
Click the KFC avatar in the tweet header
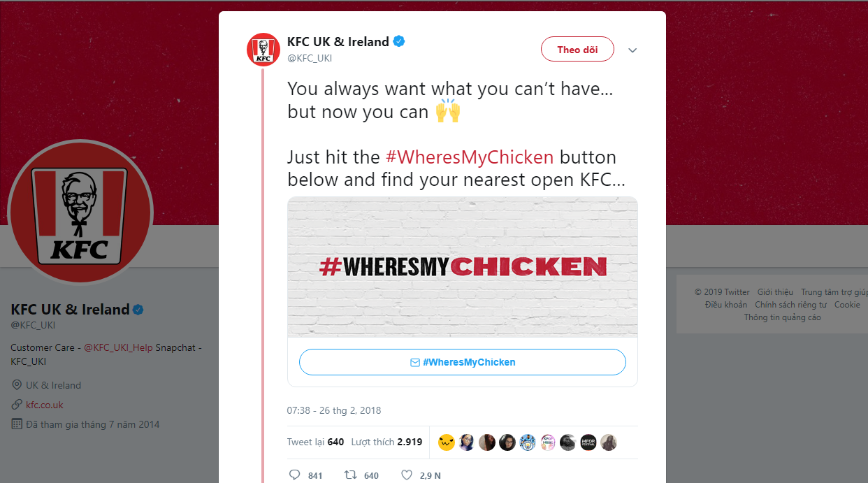point(263,50)
